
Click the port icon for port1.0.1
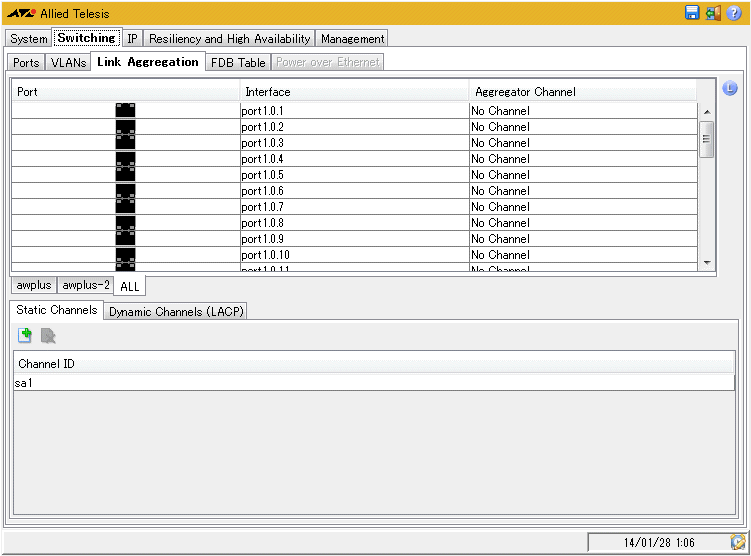point(125,110)
